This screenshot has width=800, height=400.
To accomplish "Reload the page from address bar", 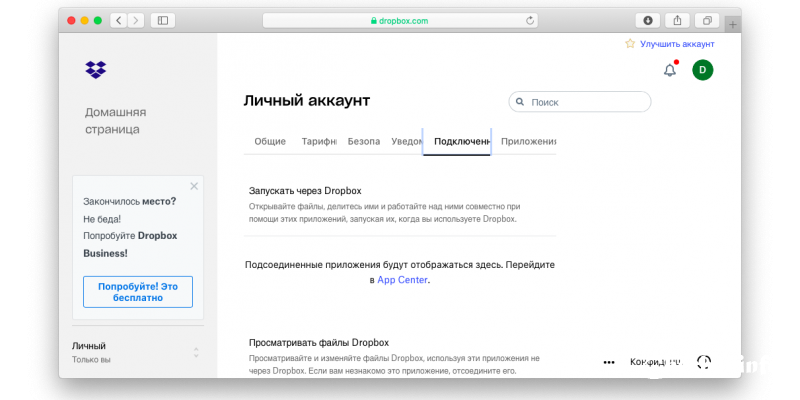I will (530, 21).
